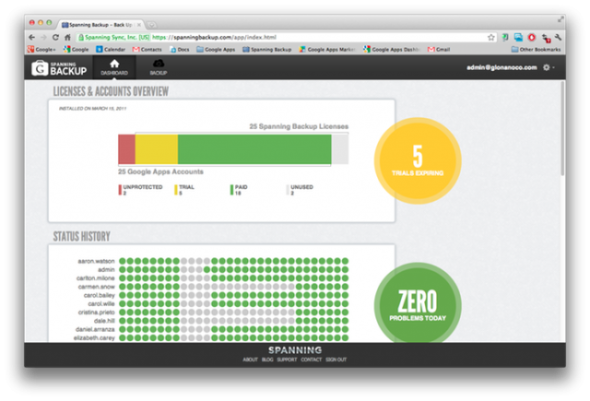The height and width of the screenshot is (401, 590).
Task: Open the Support footer link
Action: [x=287, y=360]
